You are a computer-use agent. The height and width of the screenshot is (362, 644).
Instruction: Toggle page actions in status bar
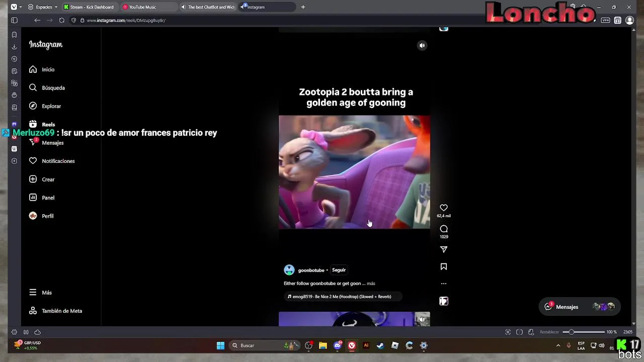(x=531, y=332)
